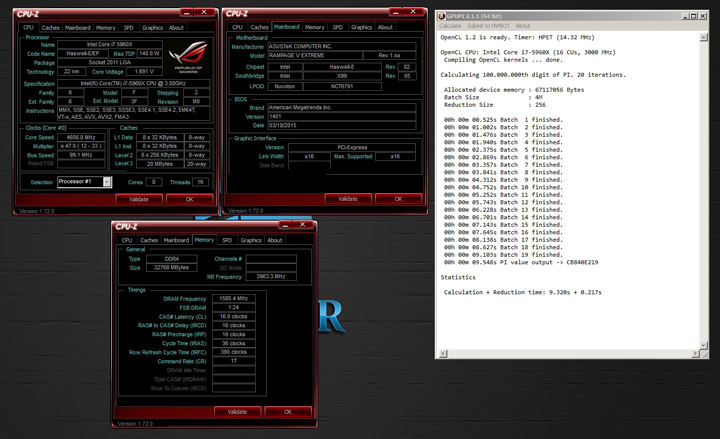Open About tab in Memory window
The width and height of the screenshot is (720, 439).
point(275,240)
